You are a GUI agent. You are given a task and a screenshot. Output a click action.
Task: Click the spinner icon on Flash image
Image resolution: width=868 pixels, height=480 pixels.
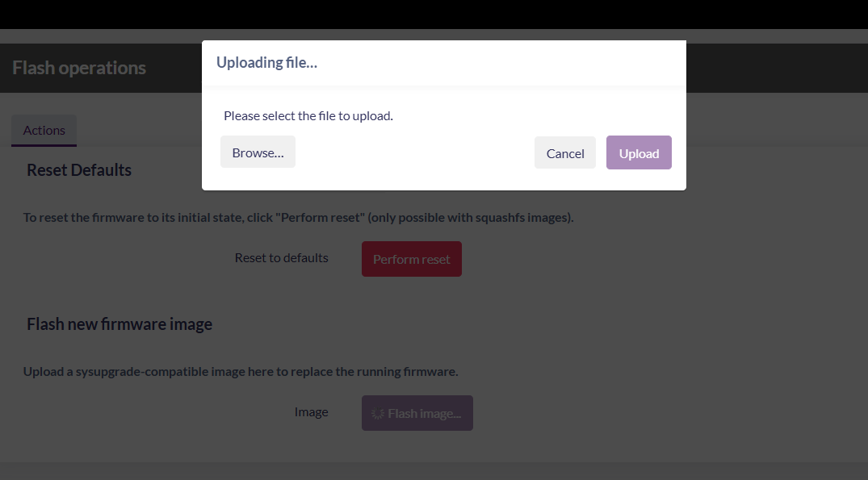coord(377,414)
